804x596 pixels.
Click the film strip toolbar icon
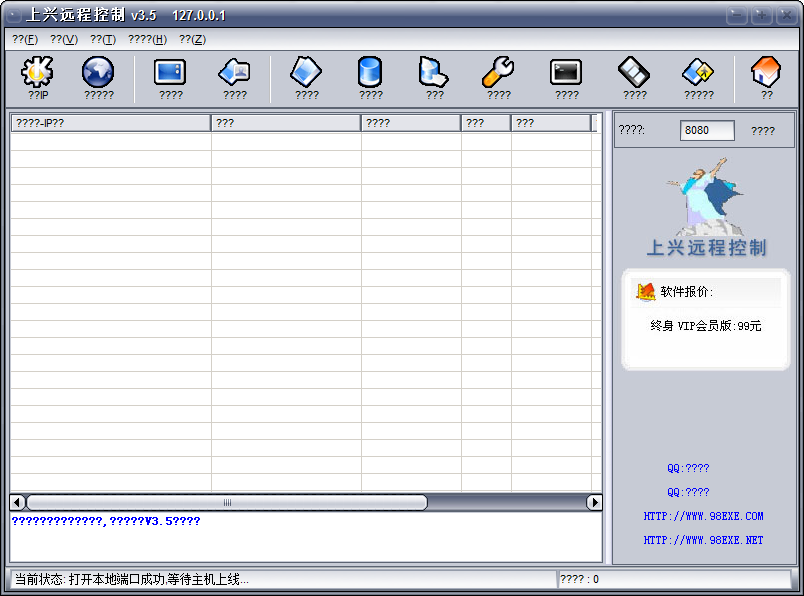[x=634, y=74]
